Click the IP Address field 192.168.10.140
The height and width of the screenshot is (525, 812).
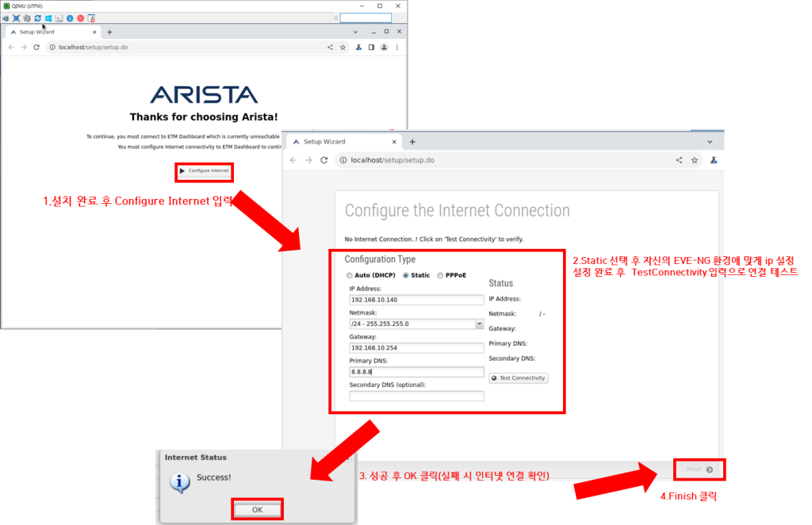tap(416, 300)
